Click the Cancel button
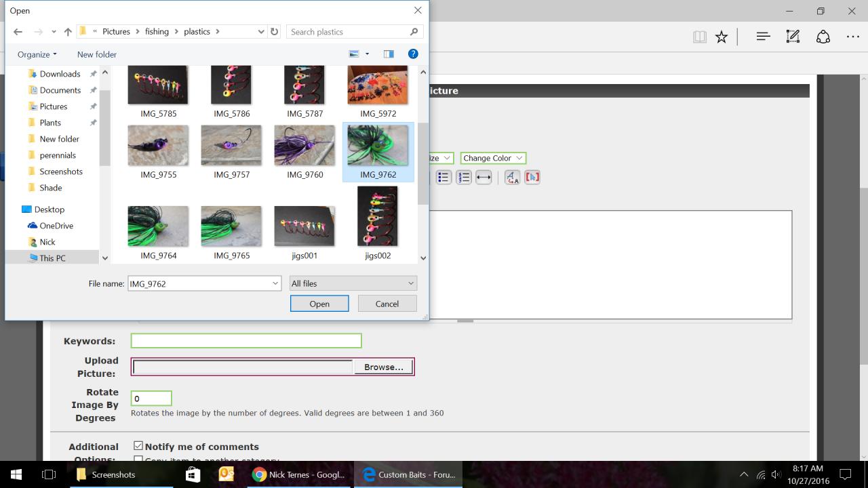The width and height of the screenshot is (868, 488). (387, 304)
